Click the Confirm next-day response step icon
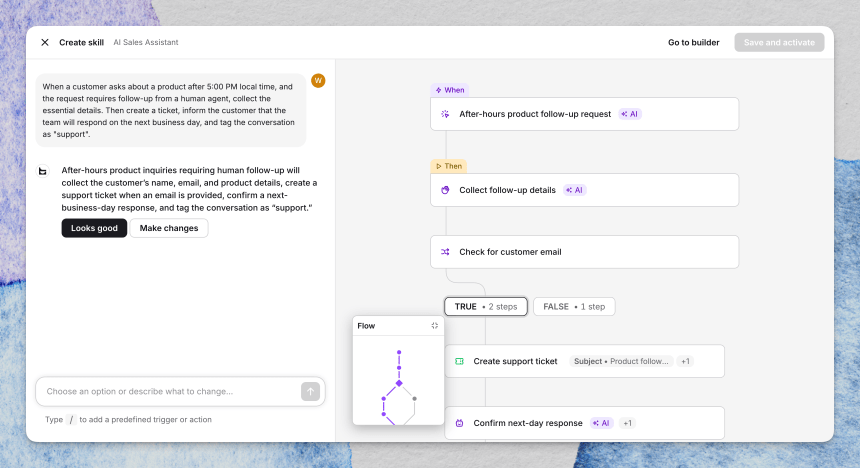Viewport: 860px width, 468px height. [460, 423]
